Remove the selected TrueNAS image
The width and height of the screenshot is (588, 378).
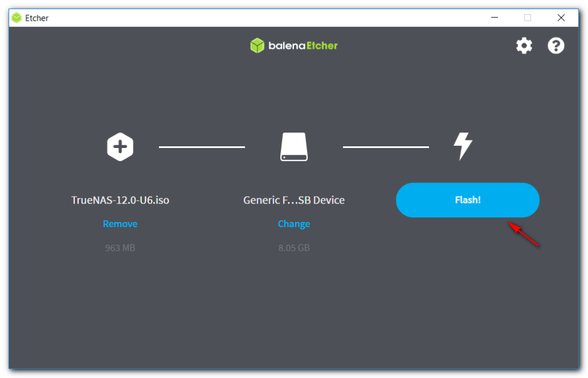click(120, 224)
